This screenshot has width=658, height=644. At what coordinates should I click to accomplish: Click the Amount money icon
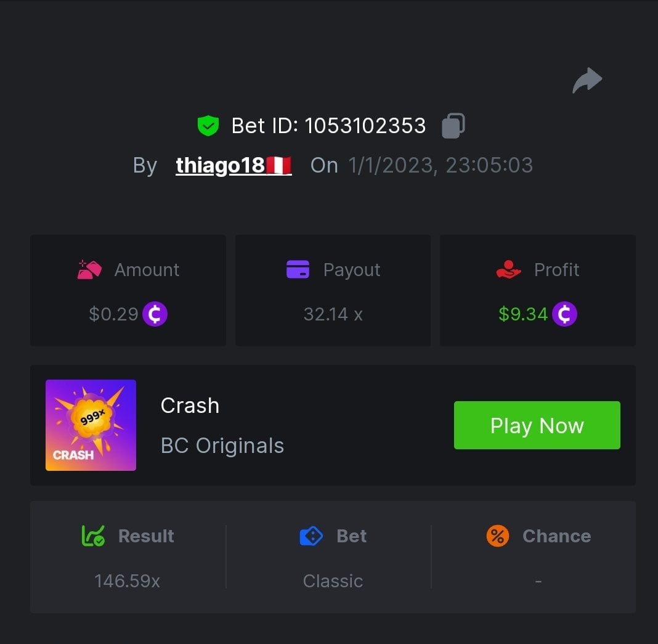tap(89, 269)
